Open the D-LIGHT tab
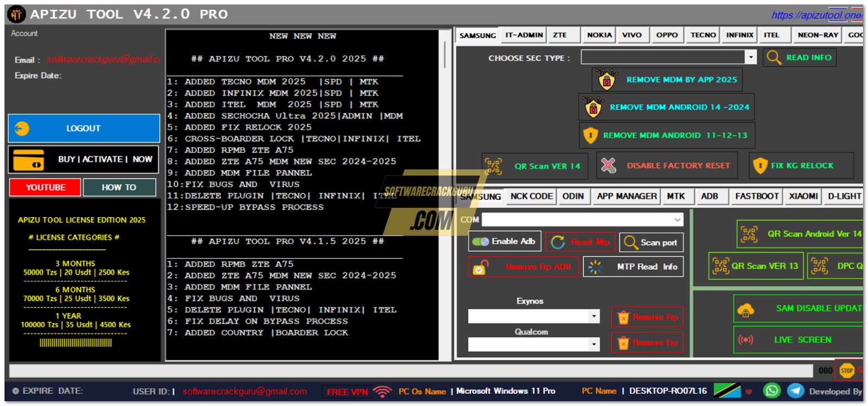The height and width of the screenshot is (406, 868). [x=844, y=196]
